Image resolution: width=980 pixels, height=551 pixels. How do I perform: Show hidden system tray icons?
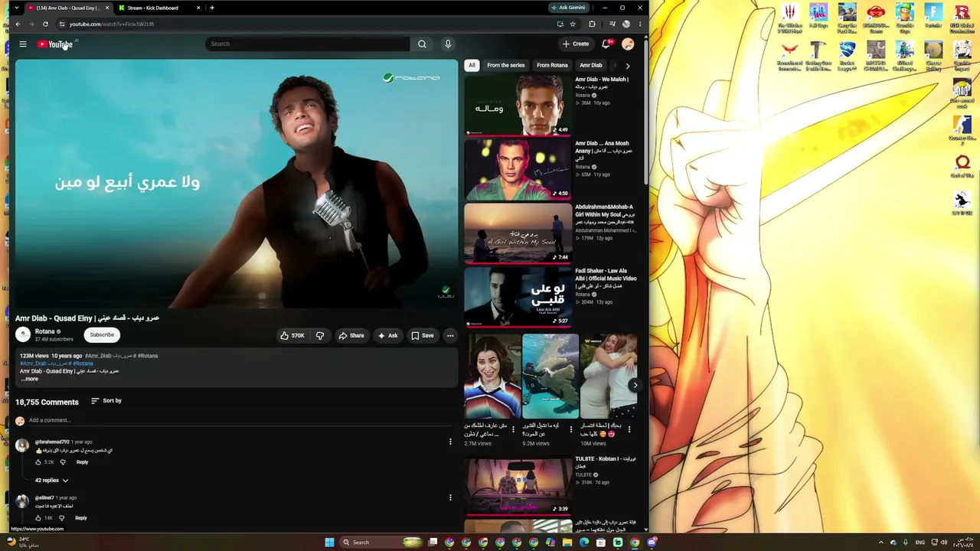[x=880, y=543]
